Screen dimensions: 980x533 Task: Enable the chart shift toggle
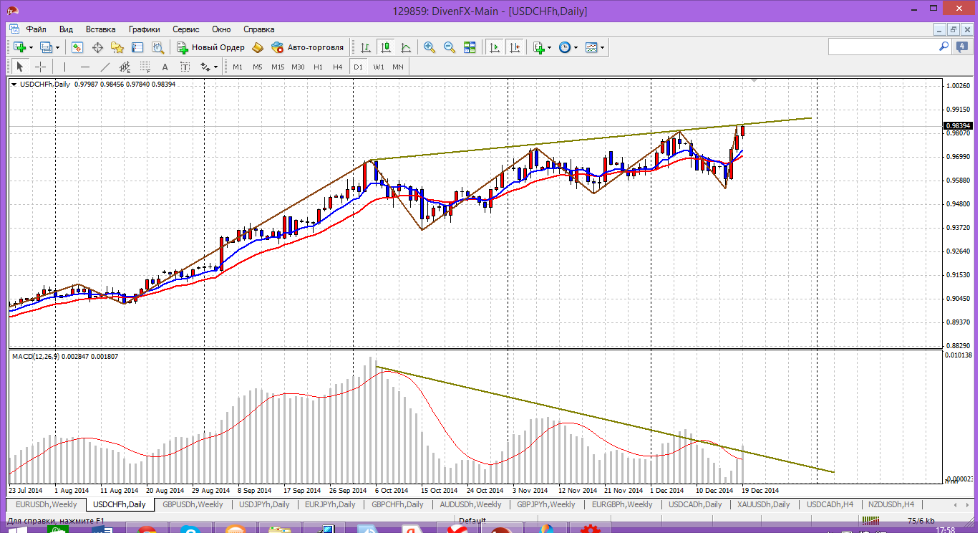[515, 47]
